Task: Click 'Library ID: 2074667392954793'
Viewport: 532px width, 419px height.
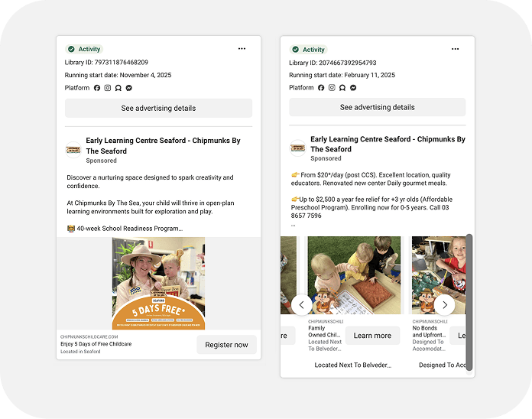Action: [332, 63]
